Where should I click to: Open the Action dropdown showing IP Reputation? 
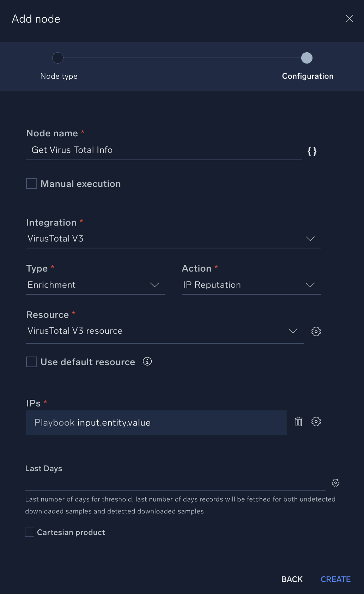coord(310,285)
